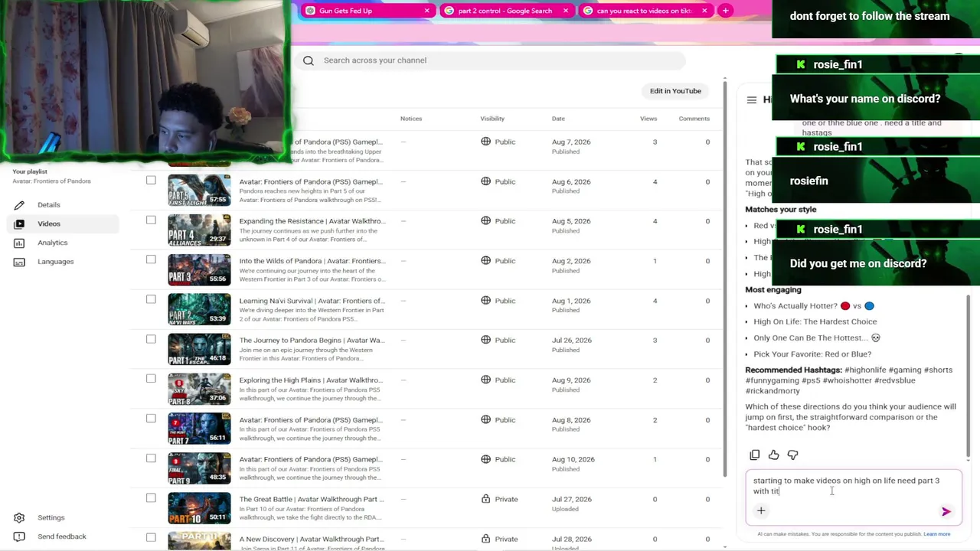Tick the checkbox for the Part 7 video

tap(151, 419)
